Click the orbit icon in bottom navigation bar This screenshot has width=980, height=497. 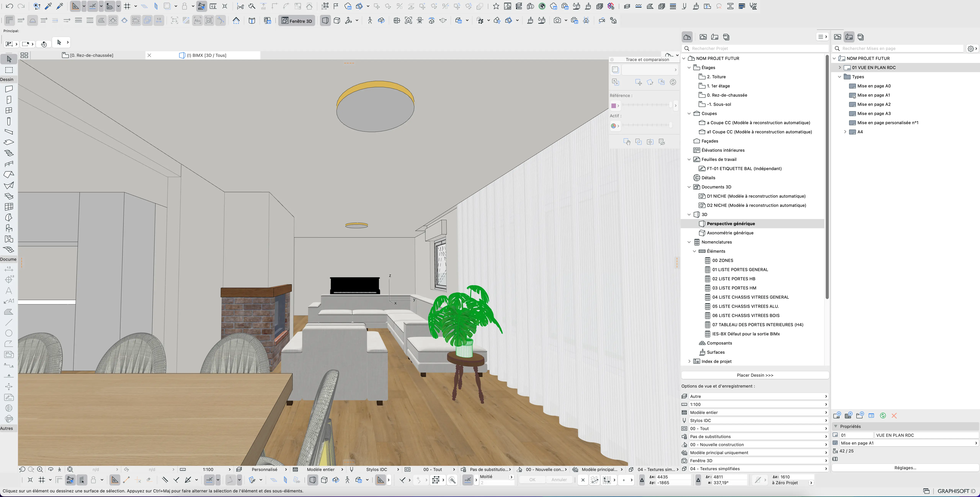pos(51,470)
